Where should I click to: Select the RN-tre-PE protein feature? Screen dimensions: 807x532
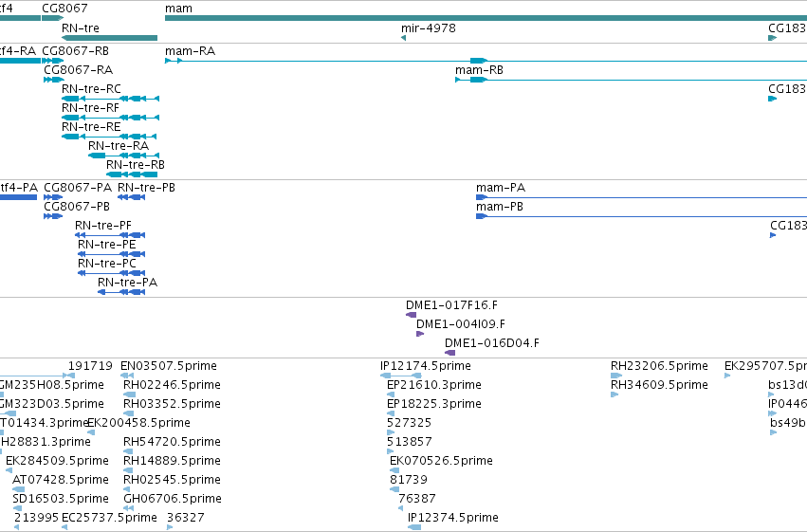[111, 254]
